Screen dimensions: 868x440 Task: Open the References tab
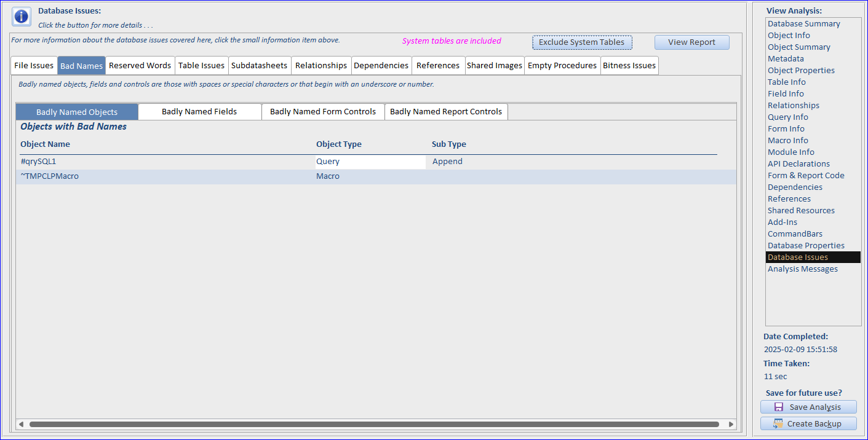[438, 66]
